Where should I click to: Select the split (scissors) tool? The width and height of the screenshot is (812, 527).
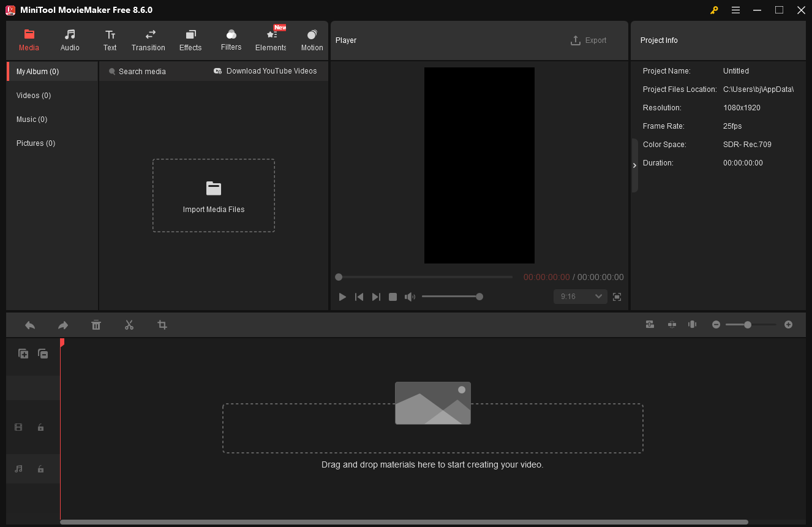tap(129, 325)
